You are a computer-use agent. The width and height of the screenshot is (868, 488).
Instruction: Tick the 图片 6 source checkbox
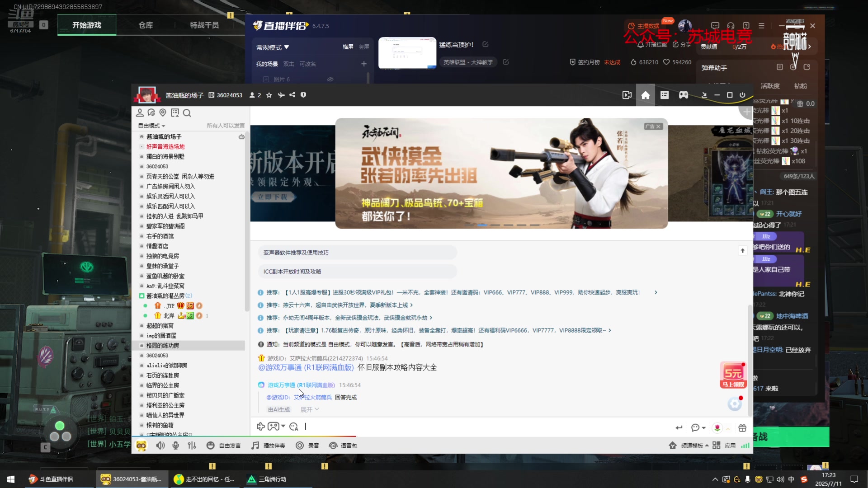266,79
